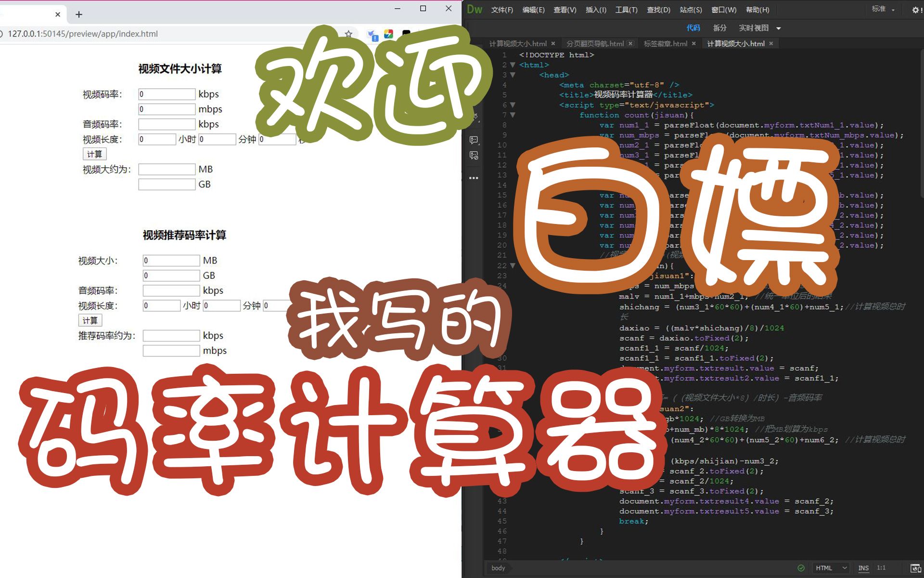
Task: Open the real-time preview icon in status bar
Action: [x=916, y=568]
